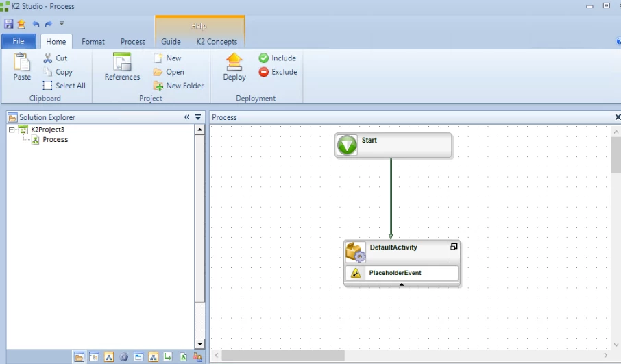The image size is (621, 364).
Task: Click canvas vertical scrollbar thumb
Action: click(616, 155)
